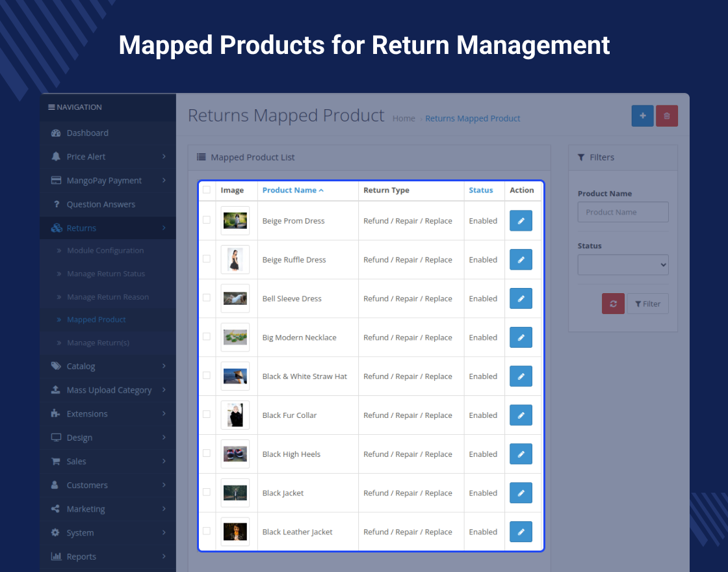This screenshot has width=728, height=572.
Task: Click edit pencil for Bell Sleeve Dress
Action: point(521,298)
